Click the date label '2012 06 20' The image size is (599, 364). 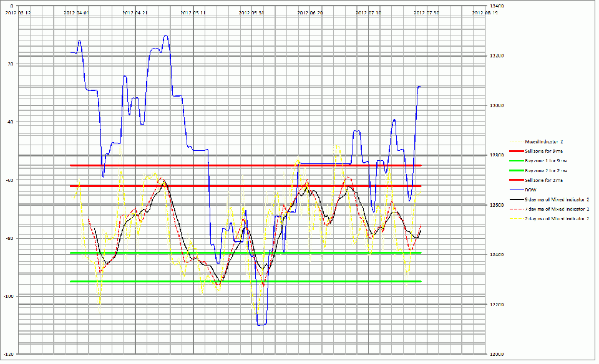click(310, 12)
